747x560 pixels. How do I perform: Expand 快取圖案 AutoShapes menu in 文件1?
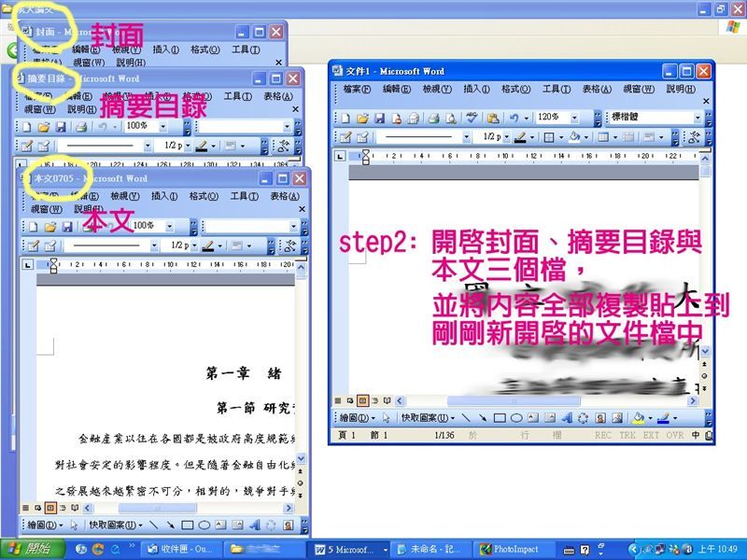[428, 418]
